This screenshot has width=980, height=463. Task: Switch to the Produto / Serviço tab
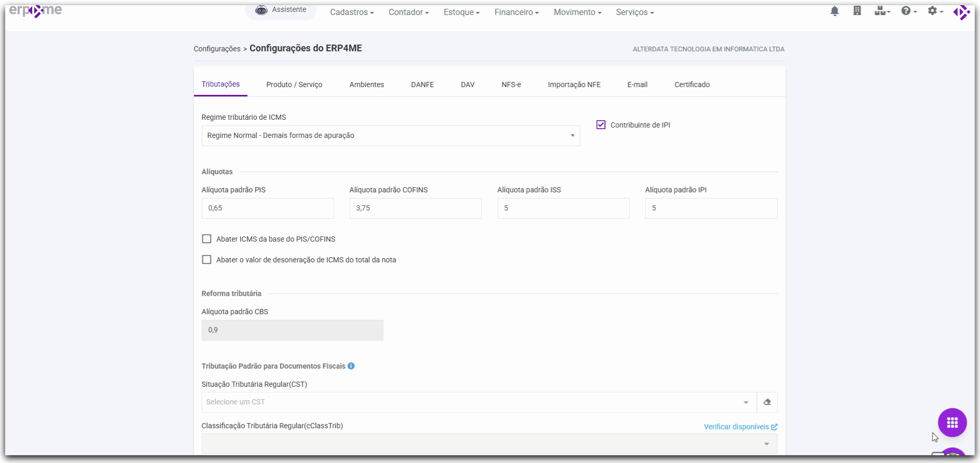coord(294,85)
